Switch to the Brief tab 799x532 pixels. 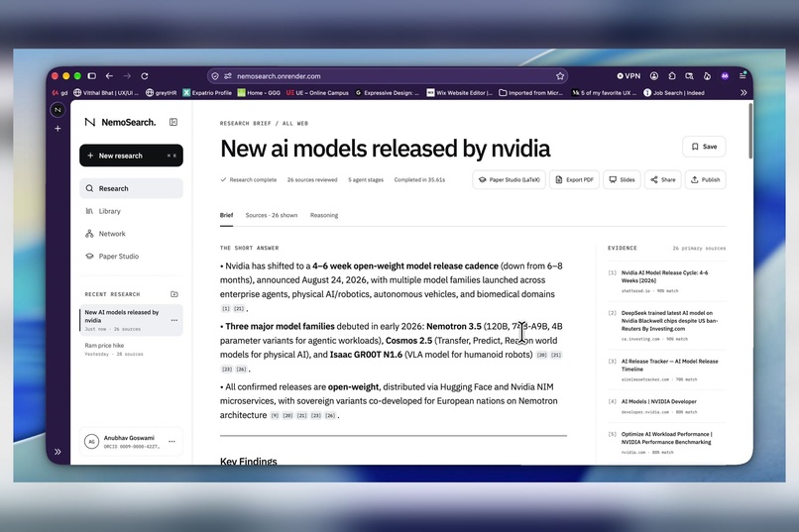coord(226,215)
